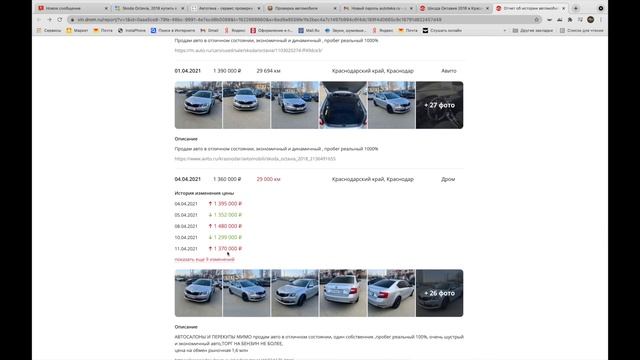Open the 'Поиск в Интернете' bookmark

[173, 30]
